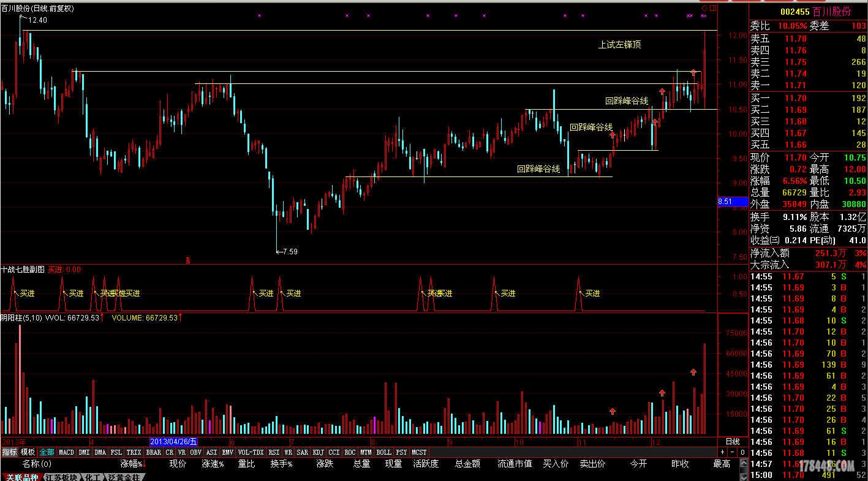Screen dimensions: 868x481
Task: Zoom out chart with minus button
Action: point(733,453)
